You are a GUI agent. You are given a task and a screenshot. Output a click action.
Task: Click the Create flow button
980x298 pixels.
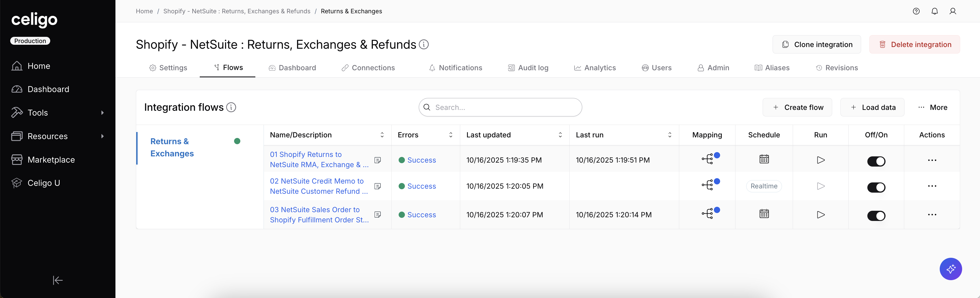pos(797,107)
